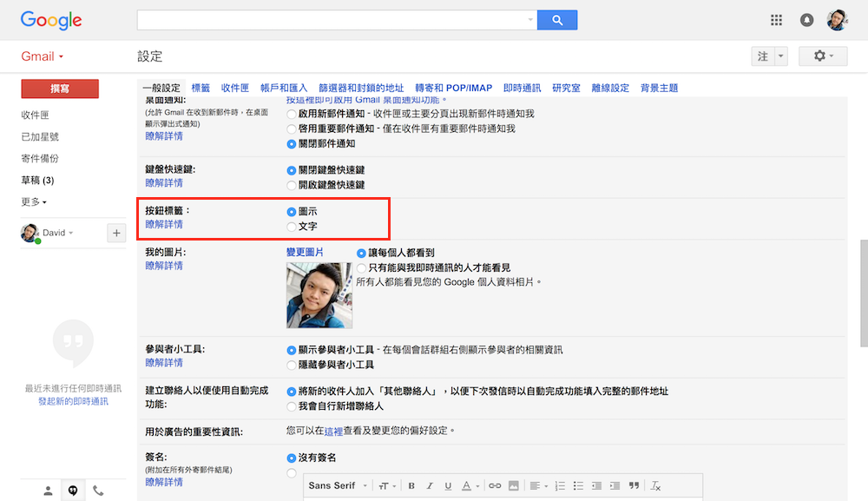This screenshot has height=501, width=868.
Task: Click the insert image icon in signature editor
Action: (x=513, y=485)
